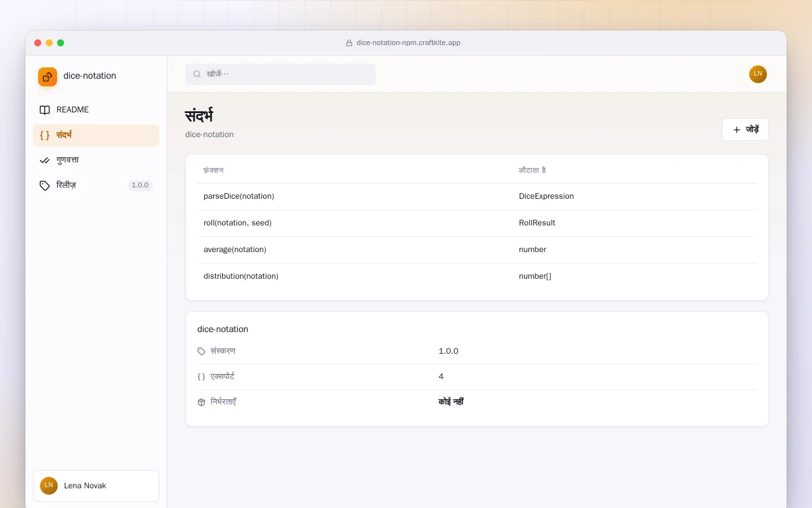The width and height of the screenshot is (812, 508).
Task: Select the distribution(notation) function
Action: [241, 276]
